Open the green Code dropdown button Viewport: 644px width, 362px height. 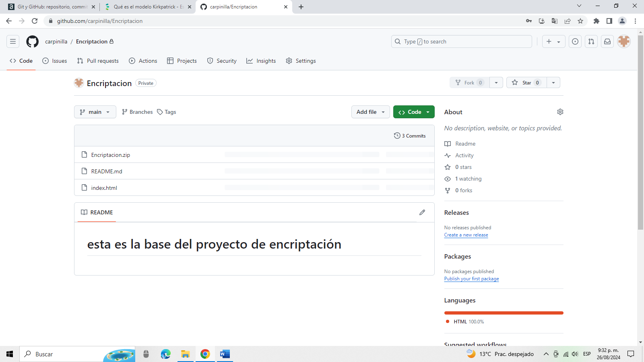pyautogui.click(x=414, y=112)
